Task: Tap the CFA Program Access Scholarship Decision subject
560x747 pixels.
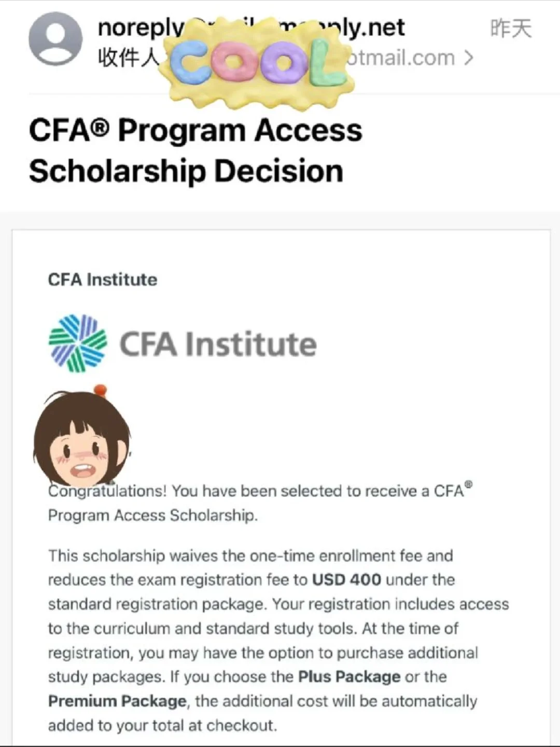Action: [195, 151]
